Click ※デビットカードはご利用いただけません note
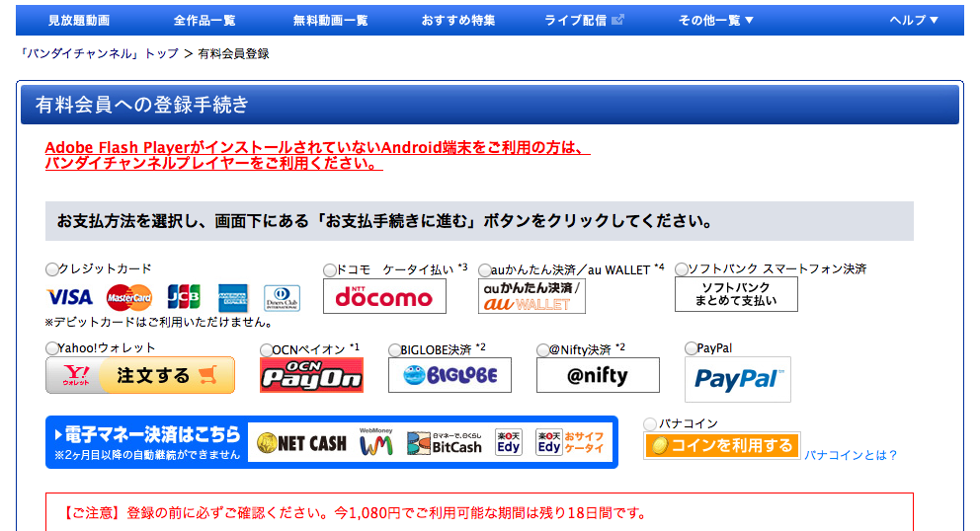Screen dimensions: 980x531 pos(159,323)
